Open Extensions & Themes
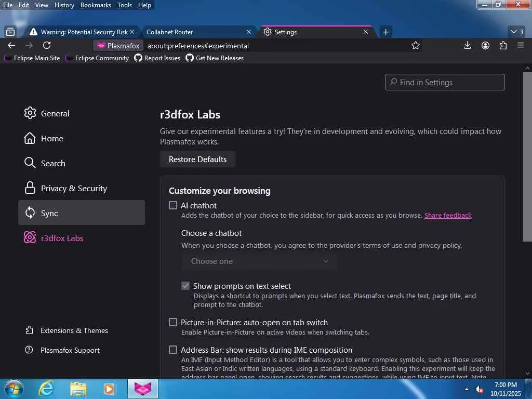This screenshot has height=399, width=532. pyautogui.click(x=67, y=330)
